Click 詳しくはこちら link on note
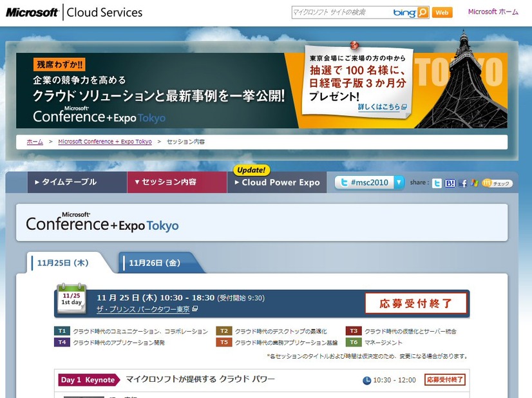The height and width of the screenshot is (398, 532). [379, 107]
